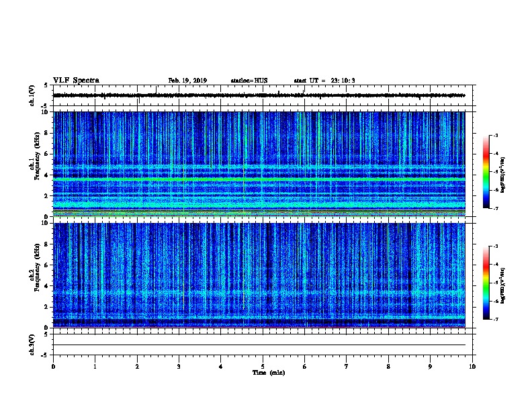Click time axis tick label '7'
This screenshot has width=532, height=411.
pyautogui.click(x=347, y=366)
